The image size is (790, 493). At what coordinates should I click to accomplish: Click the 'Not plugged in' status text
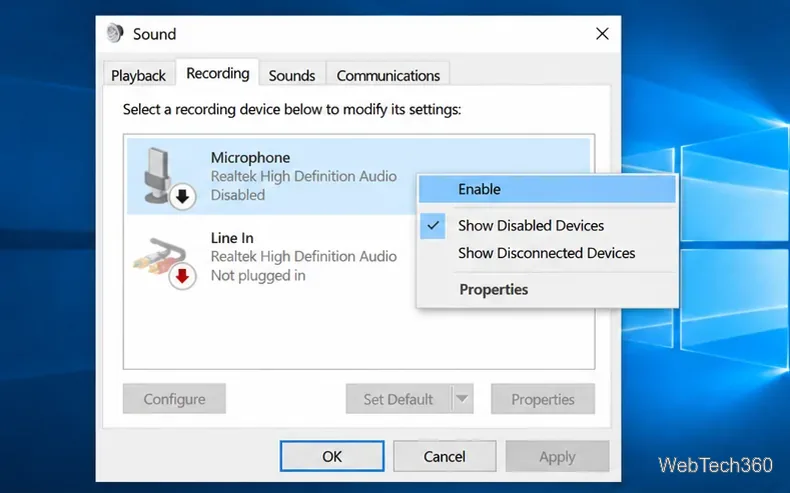tap(258, 275)
